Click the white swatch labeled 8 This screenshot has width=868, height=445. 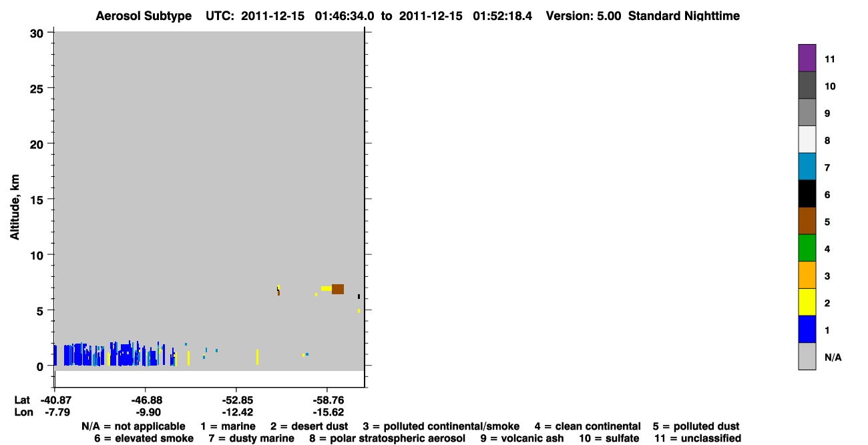pyautogui.click(x=807, y=139)
